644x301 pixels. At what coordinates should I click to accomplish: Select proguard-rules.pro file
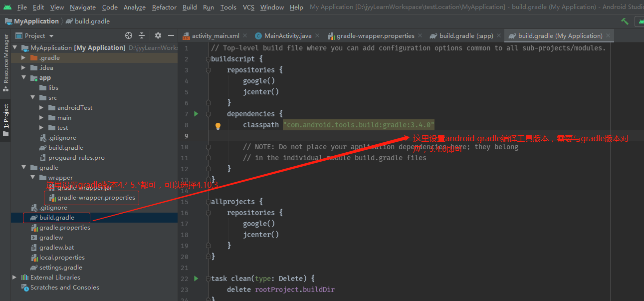pyautogui.click(x=72, y=158)
